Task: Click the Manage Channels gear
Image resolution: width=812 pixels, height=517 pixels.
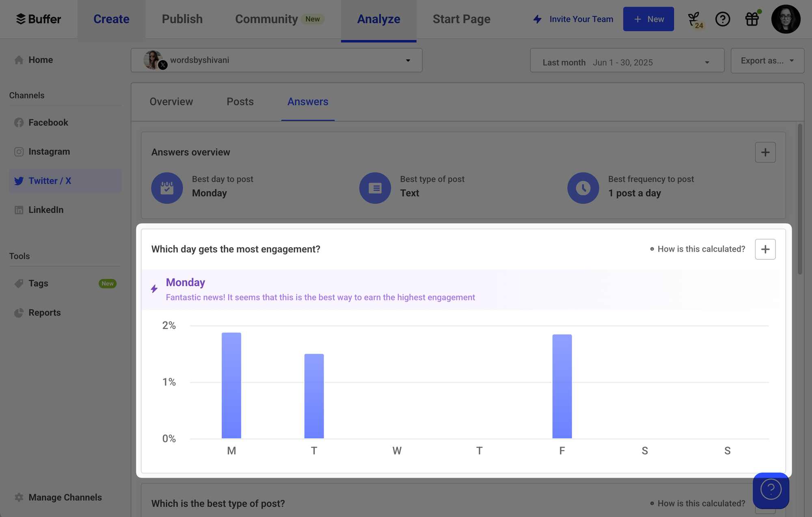Action: (19, 497)
